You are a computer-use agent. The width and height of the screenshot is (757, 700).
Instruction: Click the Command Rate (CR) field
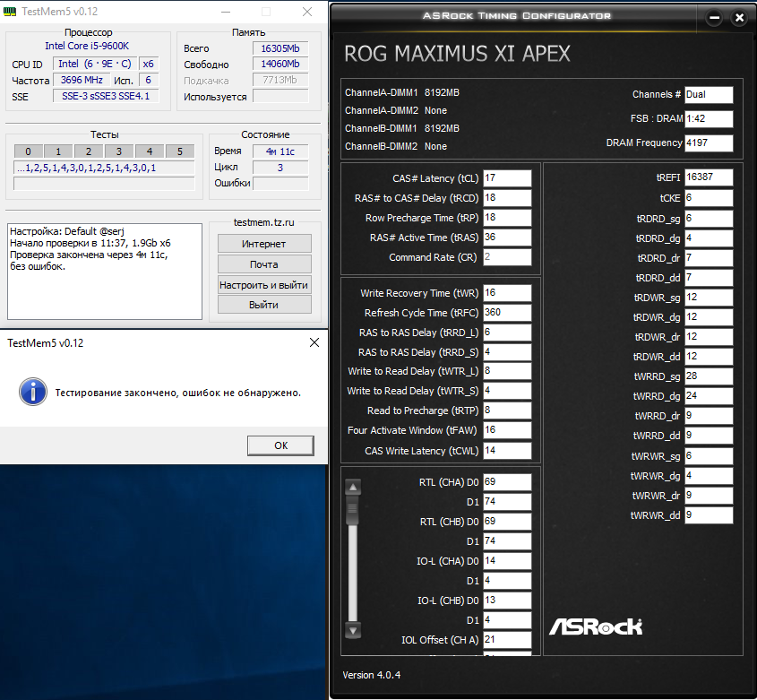(507, 257)
